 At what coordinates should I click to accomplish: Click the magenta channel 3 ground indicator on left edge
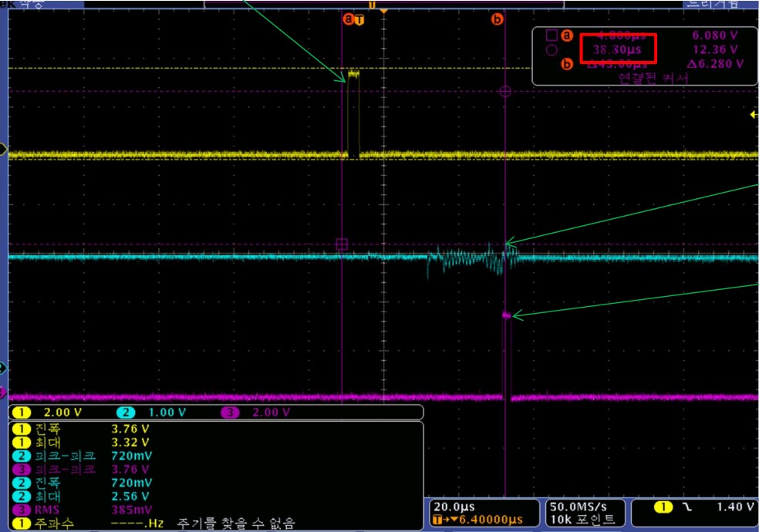[x=3, y=391]
